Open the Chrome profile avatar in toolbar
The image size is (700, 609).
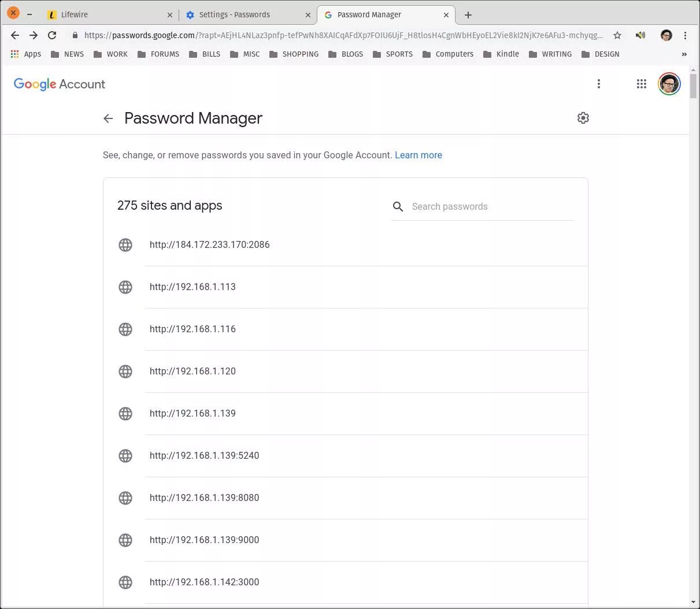click(666, 35)
